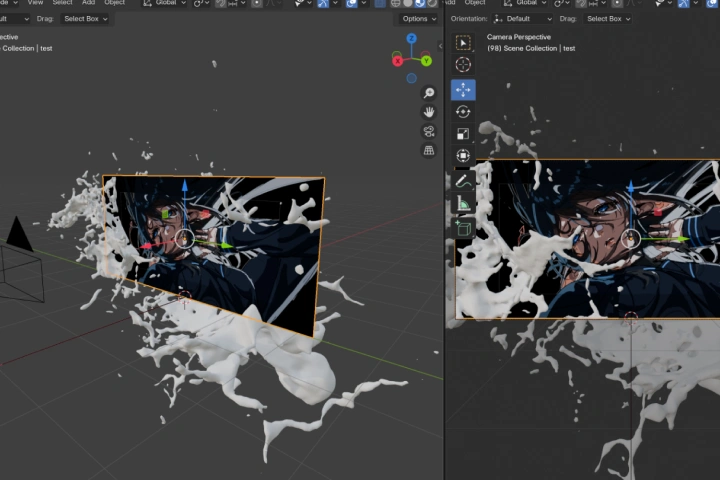Toggle overlays in left viewport header
The height and width of the screenshot is (480, 720).
[x=352, y=4]
